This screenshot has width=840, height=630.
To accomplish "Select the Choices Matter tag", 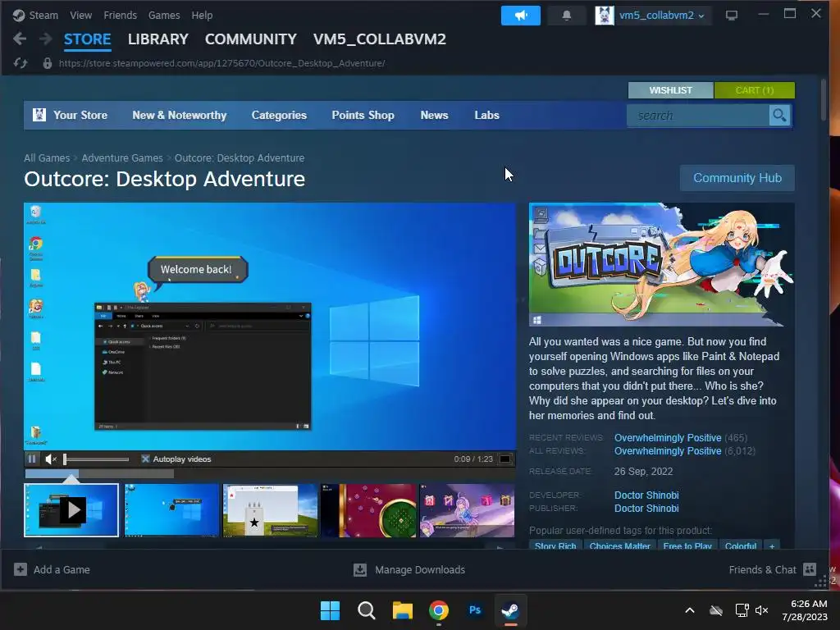I will (x=620, y=546).
